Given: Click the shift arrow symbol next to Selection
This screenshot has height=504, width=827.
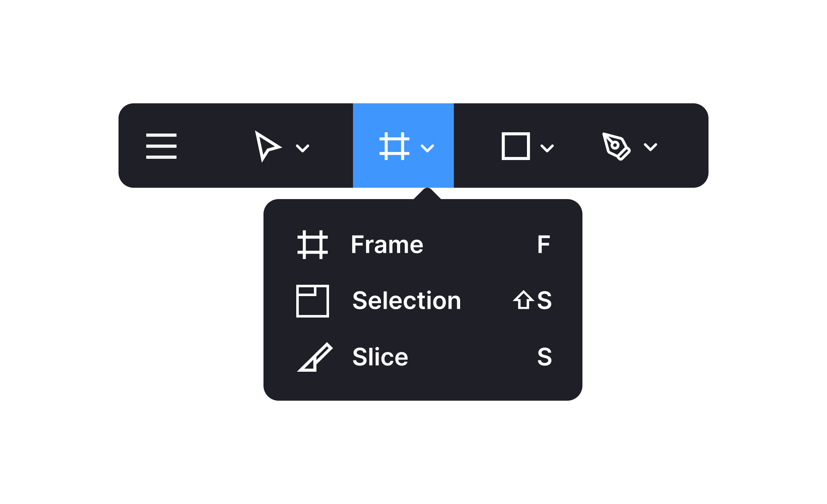Looking at the screenshot, I should (x=523, y=300).
